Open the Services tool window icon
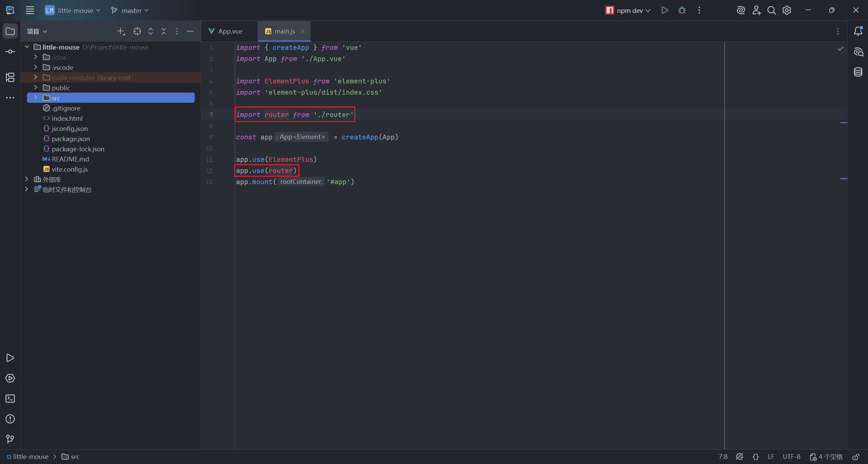This screenshot has height=464, width=868. pyautogui.click(x=10, y=378)
